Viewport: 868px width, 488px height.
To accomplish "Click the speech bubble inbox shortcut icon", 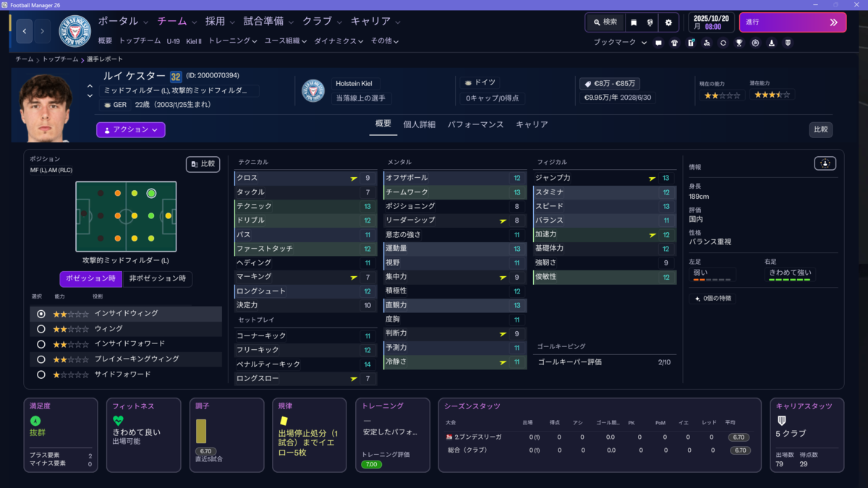I will 658,43.
